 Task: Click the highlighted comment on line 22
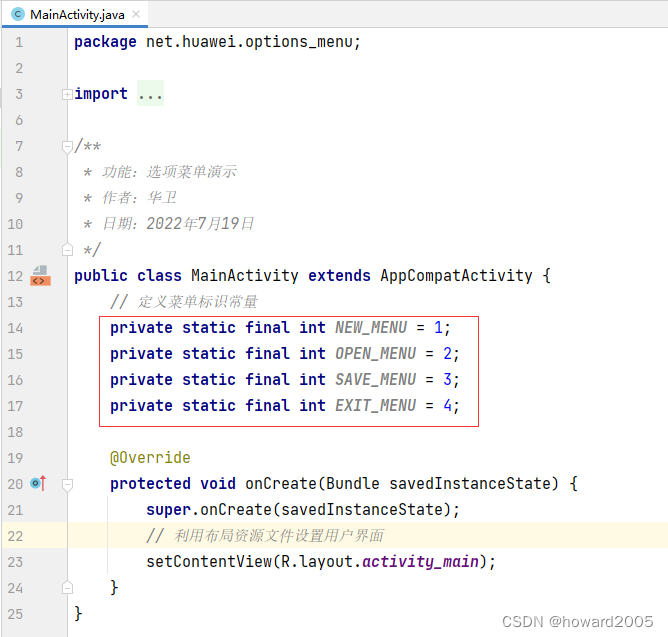[x=265, y=536]
